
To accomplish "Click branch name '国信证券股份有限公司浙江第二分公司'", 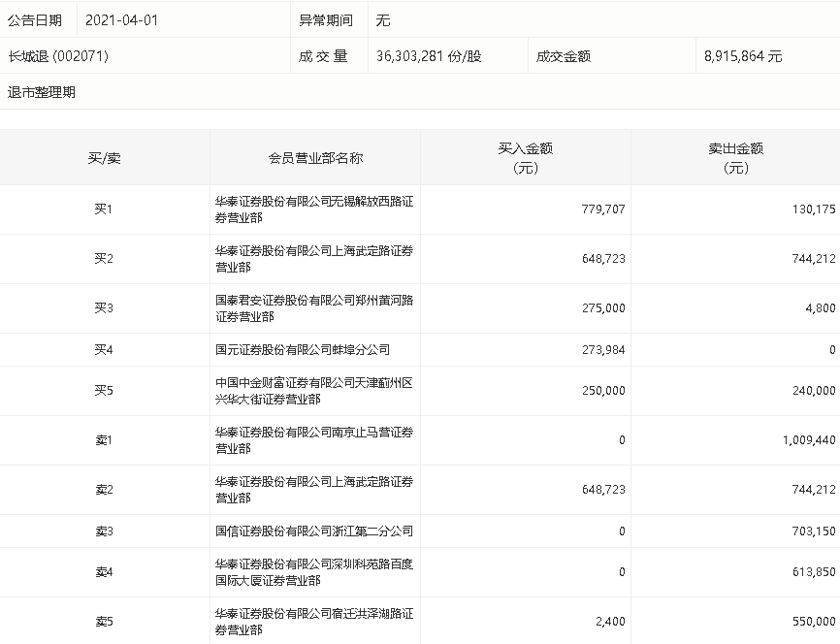I will click(x=314, y=531).
